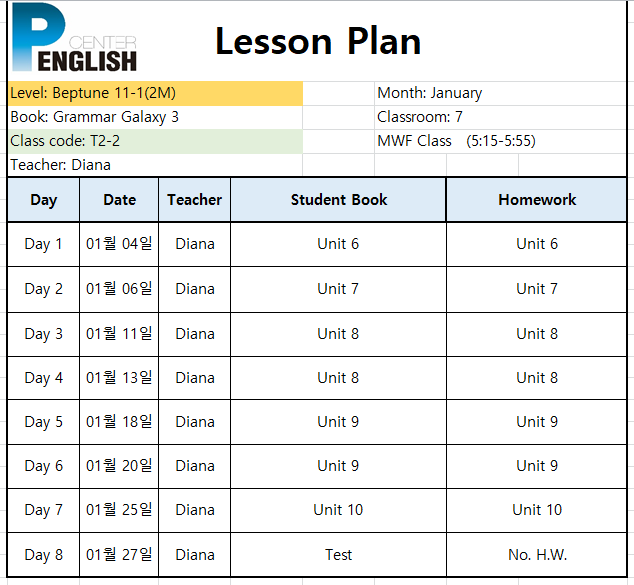634x585 pixels.
Task: Select the Classroom: 7 cell
Action: point(501,117)
